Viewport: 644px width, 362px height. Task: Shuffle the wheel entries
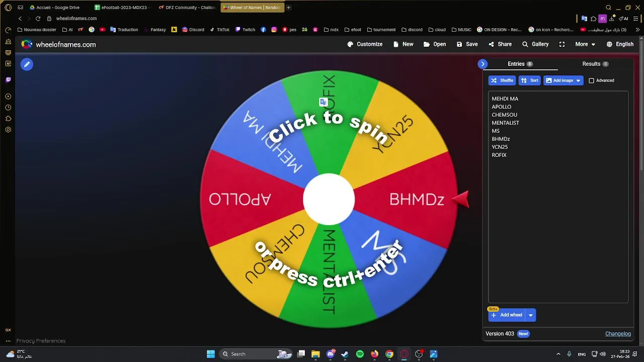(x=502, y=80)
